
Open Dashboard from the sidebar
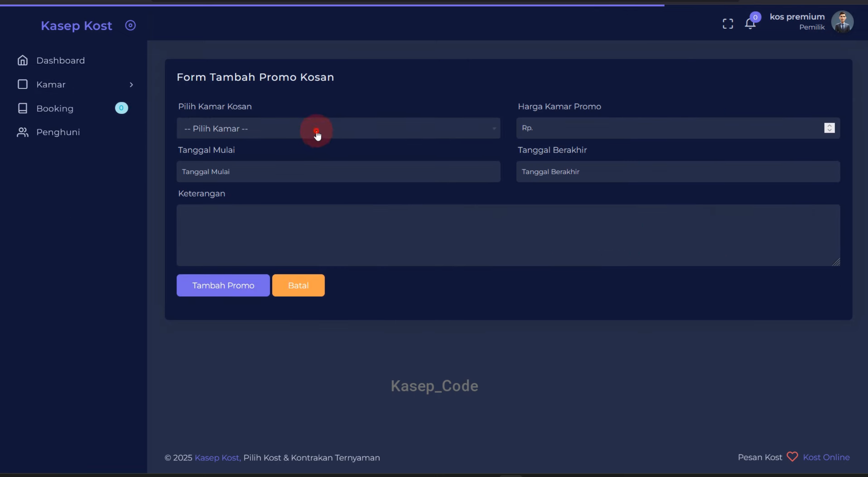(x=60, y=60)
